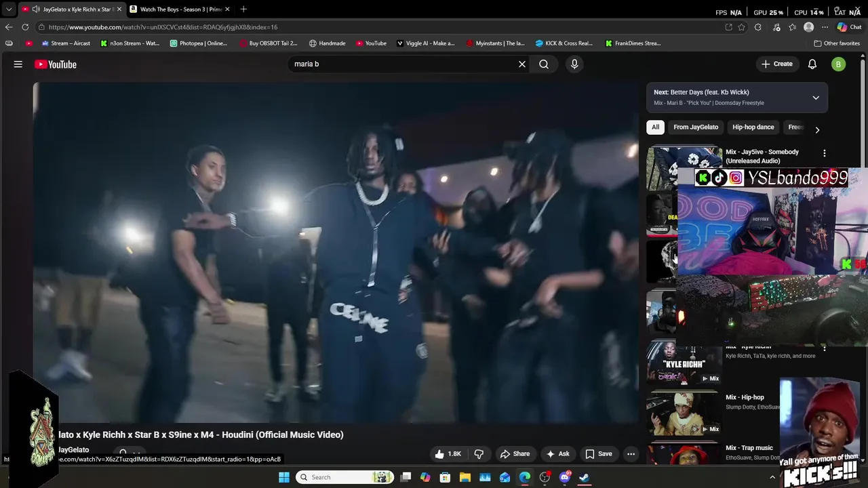The image size is (868, 488).
Task: Open the Kyle Richh mix thumbnail
Action: [x=684, y=363]
